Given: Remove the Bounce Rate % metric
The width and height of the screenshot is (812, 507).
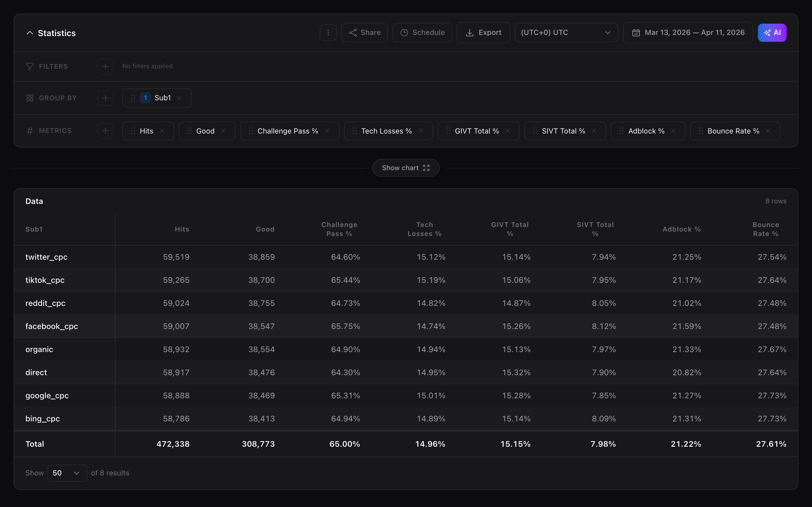Looking at the screenshot, I should (x=768, y=131).
